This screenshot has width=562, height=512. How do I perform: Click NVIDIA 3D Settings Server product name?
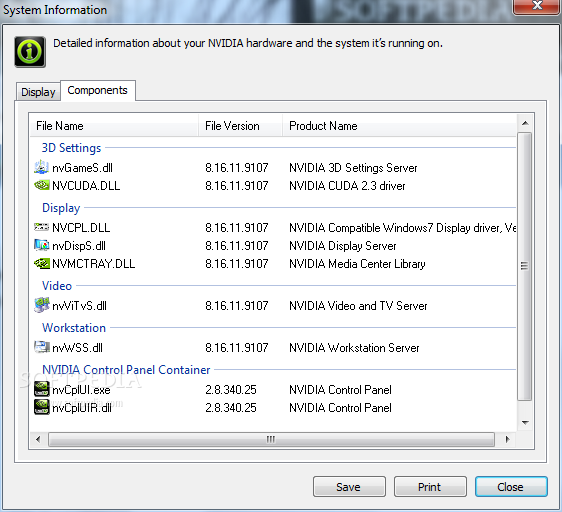[353, 168]
